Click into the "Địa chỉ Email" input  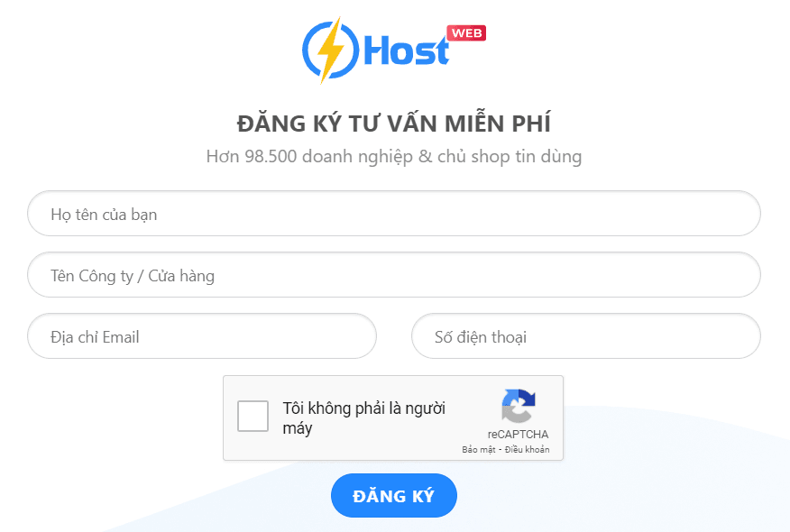(x=202, y=336)
